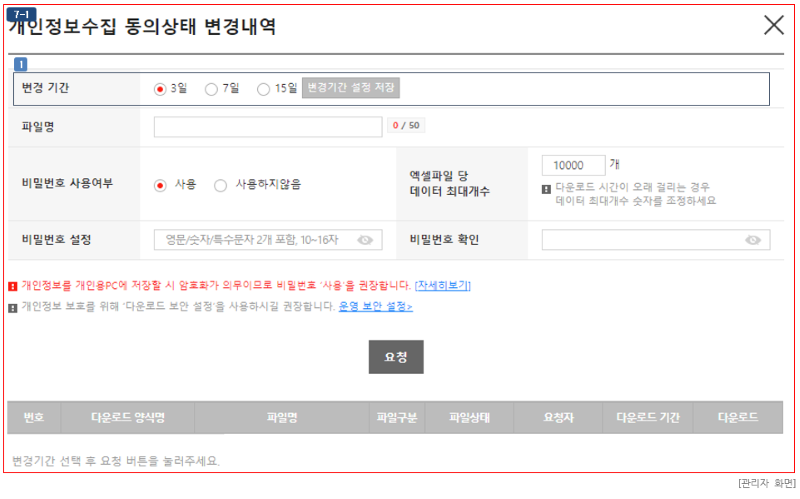Toggle eye icon in 비밀번호 확인 field

[753, 240]
